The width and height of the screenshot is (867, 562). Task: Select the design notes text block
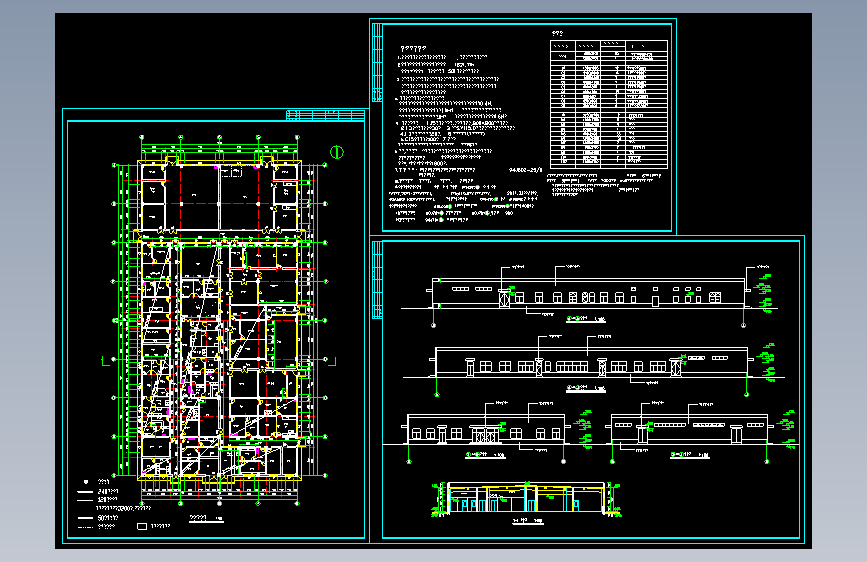coord(466,134)
